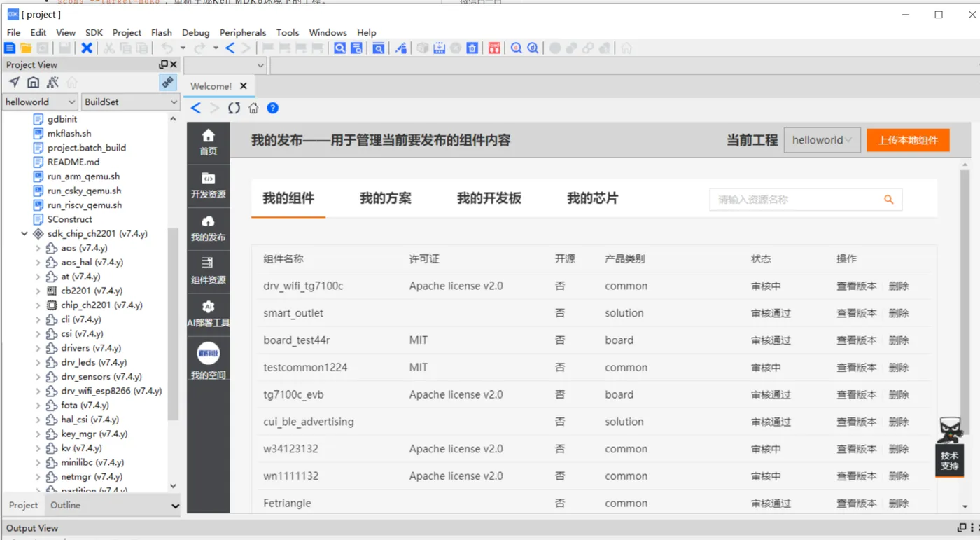Click the first zoom magnifier circle icon
980x540 pixels.
[x=516, y=48]
